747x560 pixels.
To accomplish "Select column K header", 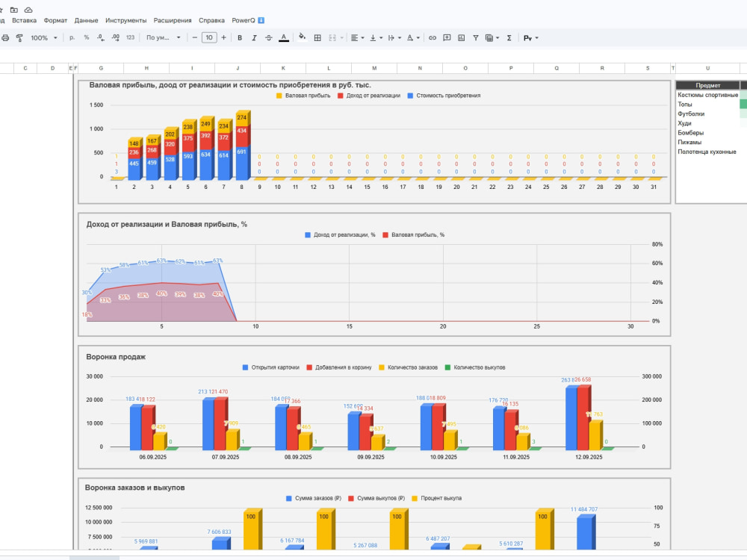I will tap(283, 68).
